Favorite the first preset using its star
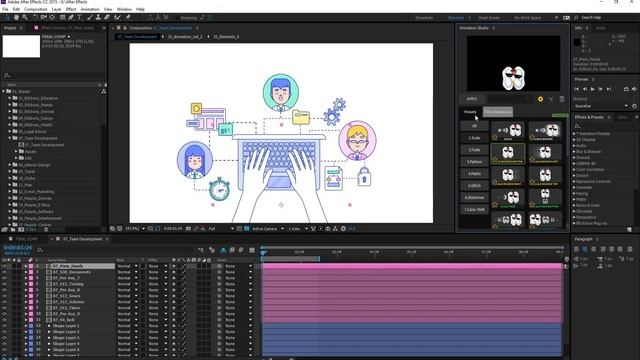This screenshot has width=640, height=360. 495,138
